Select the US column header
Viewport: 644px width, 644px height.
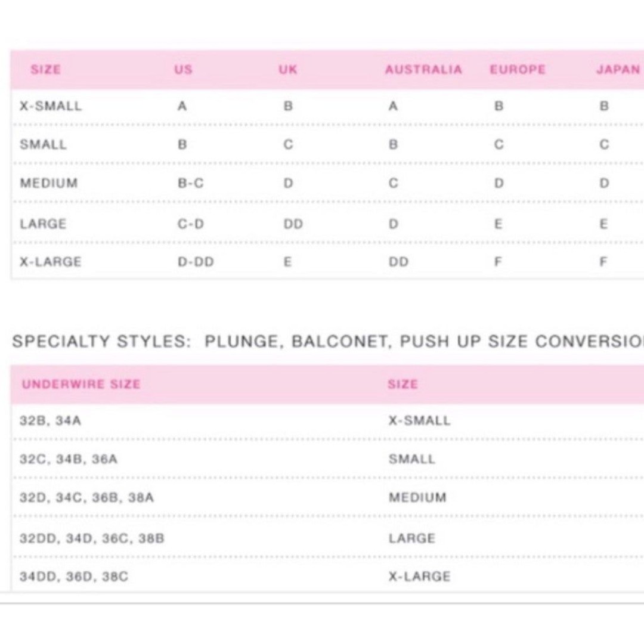[x=183, y=69]
